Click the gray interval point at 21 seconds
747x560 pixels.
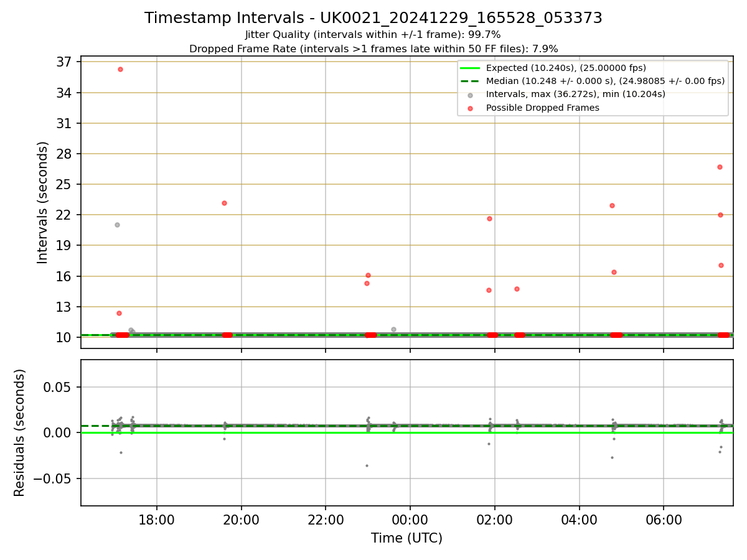click(x=117, y=225)
